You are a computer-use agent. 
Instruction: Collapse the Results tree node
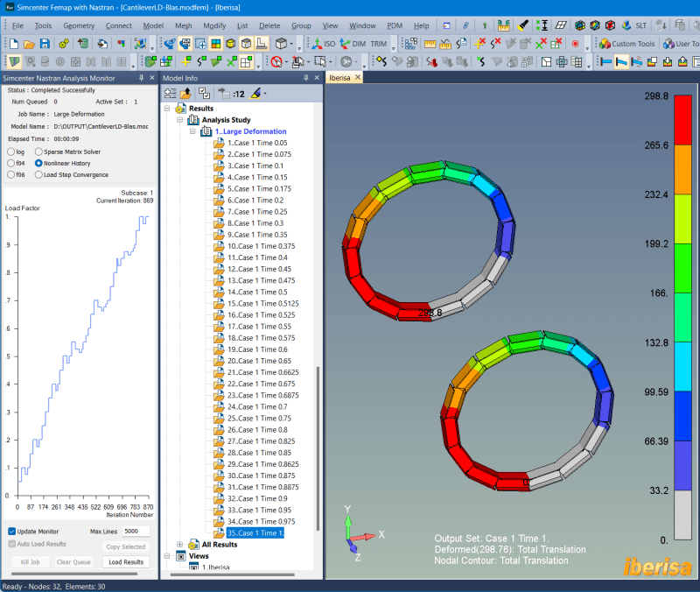(x=167, y=109)
